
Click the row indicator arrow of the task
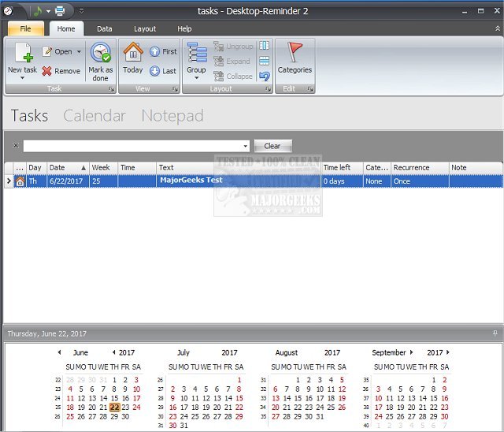coord(9,181)
